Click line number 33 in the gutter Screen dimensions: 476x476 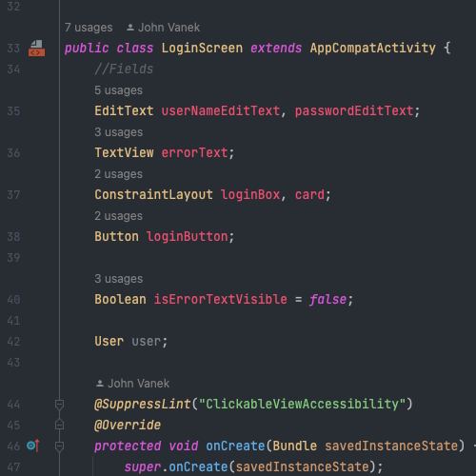[13, 49]
